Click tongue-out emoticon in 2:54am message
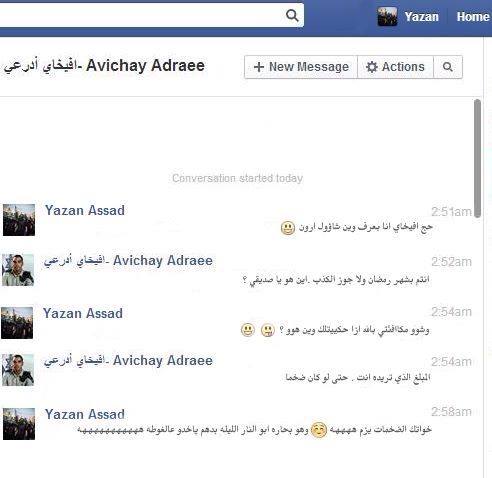This screenshot has height=478, width=492. click(x=268, y=330)
